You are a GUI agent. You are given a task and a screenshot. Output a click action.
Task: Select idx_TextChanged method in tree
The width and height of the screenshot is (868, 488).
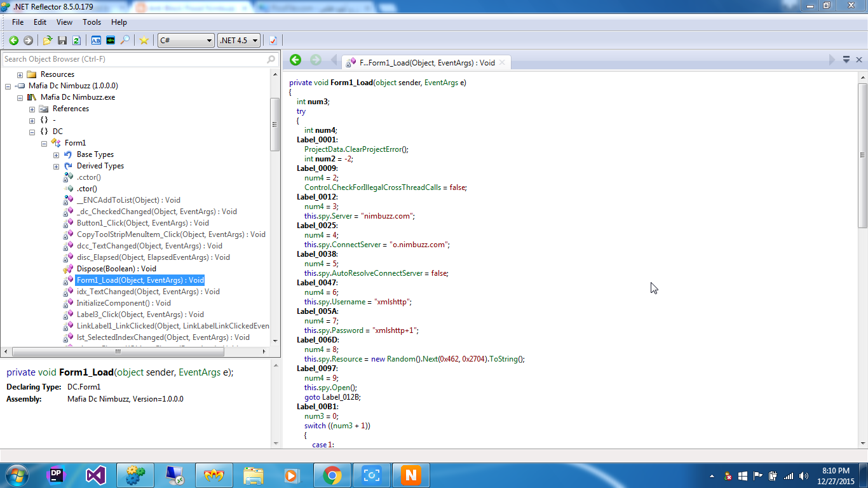point(148,292)
